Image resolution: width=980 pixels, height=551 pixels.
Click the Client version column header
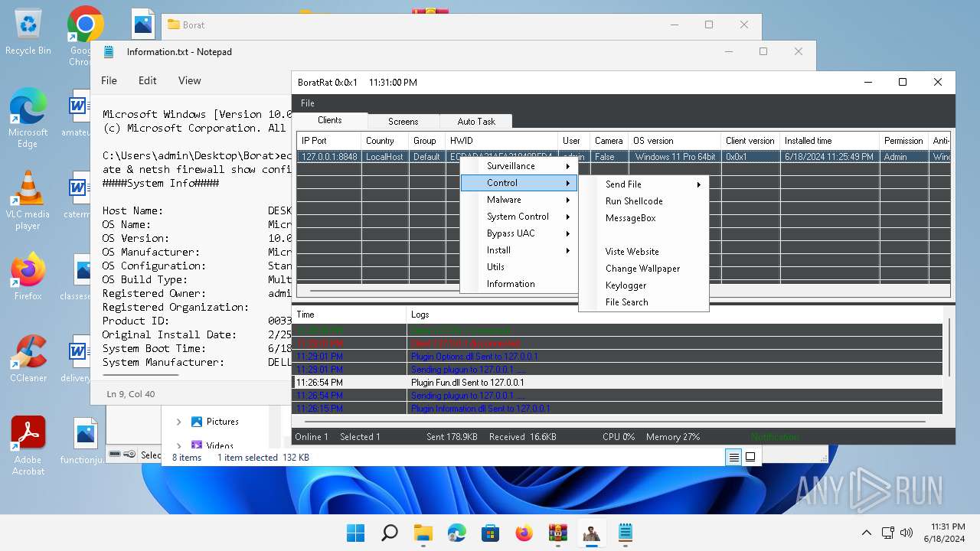750,141
